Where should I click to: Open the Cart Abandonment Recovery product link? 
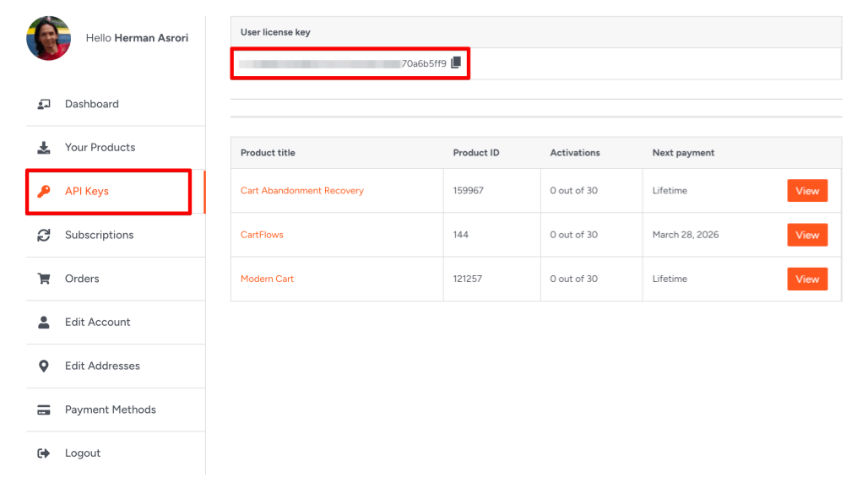(301, 191)
